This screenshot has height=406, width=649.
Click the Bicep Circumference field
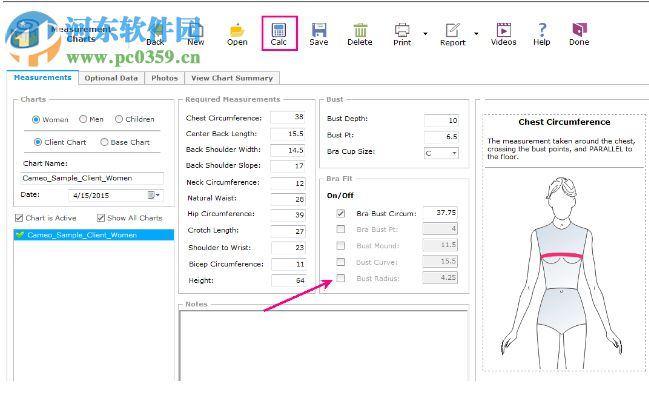point(289,264)
